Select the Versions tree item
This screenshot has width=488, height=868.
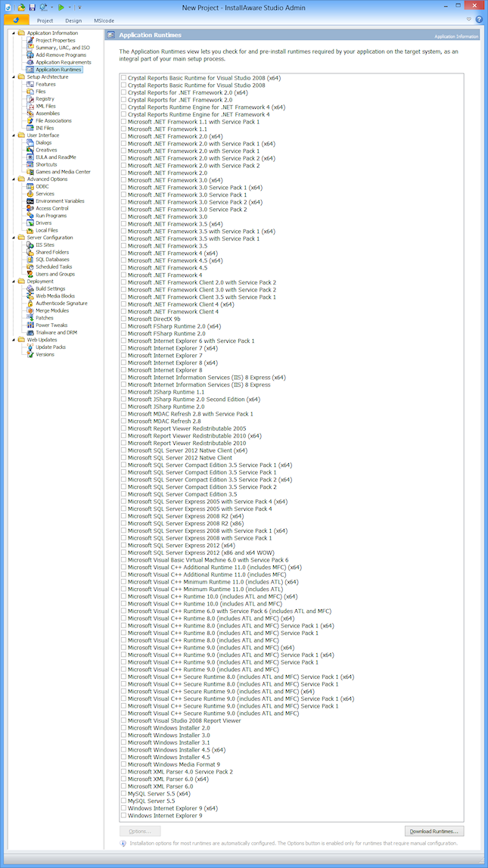(x=45, y=355)
